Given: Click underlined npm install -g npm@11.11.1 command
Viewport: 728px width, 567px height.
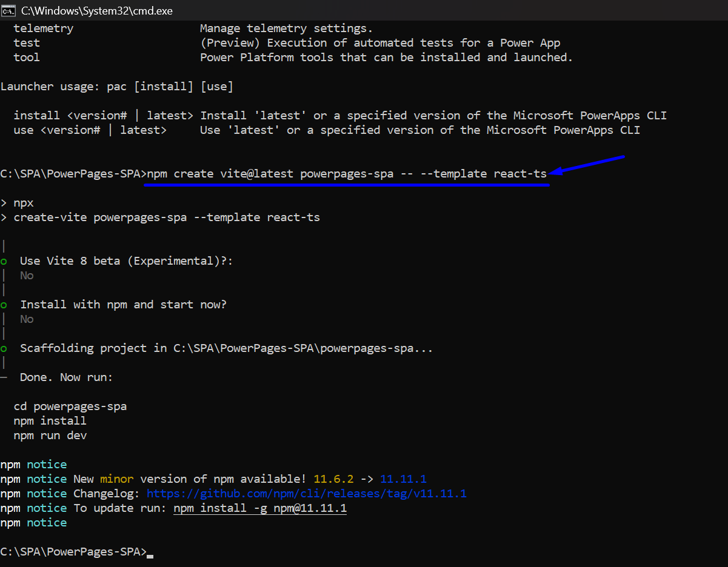Looking at the screenshot, I should coord(259,508).
